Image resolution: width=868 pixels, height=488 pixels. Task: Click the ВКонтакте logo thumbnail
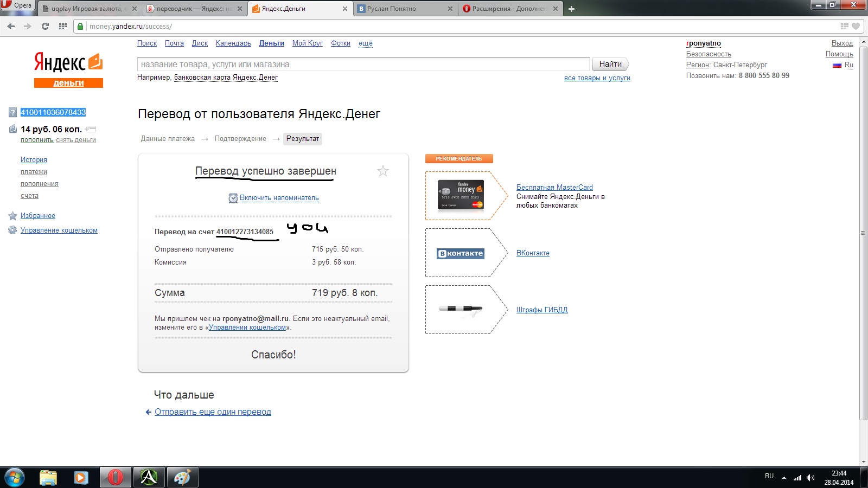[x=460, y=253]
